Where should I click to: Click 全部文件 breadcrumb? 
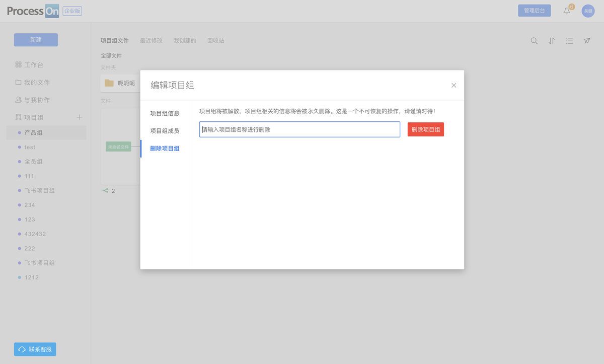pos(111,56)
